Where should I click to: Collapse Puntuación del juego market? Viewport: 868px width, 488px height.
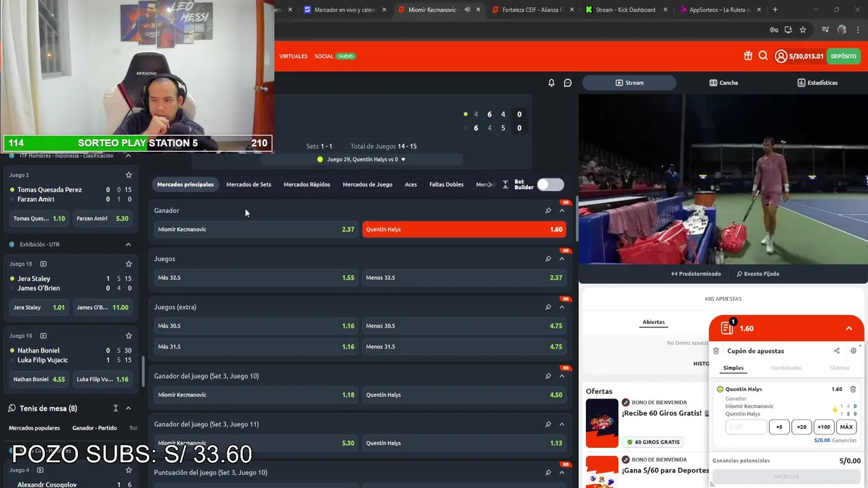[x=561, y=472]
